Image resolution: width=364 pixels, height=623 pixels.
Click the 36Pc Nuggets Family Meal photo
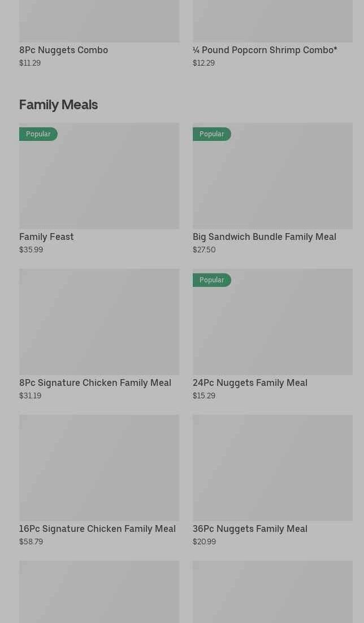pyautogui.click(x=272, y=467)
